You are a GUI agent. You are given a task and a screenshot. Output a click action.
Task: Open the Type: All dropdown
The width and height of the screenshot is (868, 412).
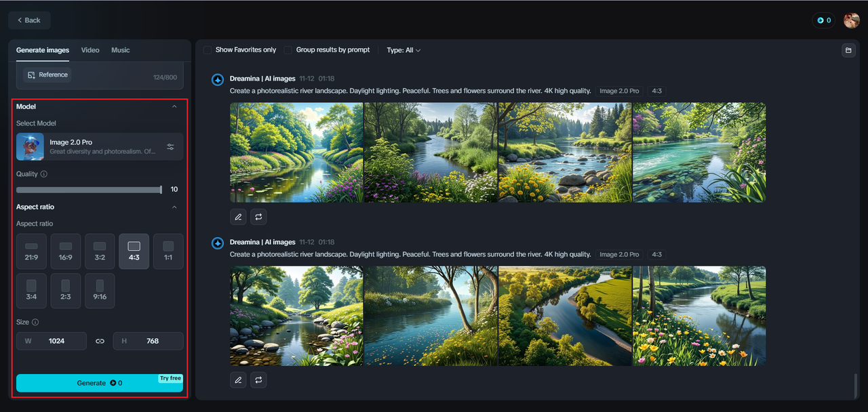point(403,50)
